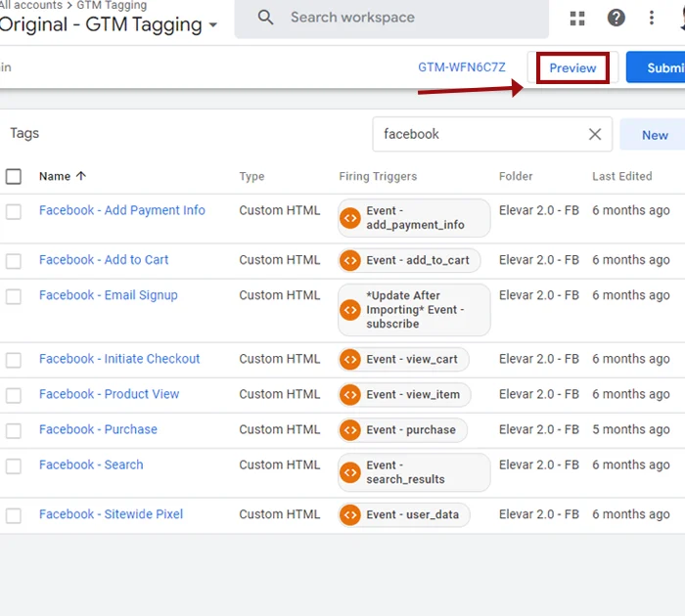Click the view_cart trigger icon

(350, 359)
